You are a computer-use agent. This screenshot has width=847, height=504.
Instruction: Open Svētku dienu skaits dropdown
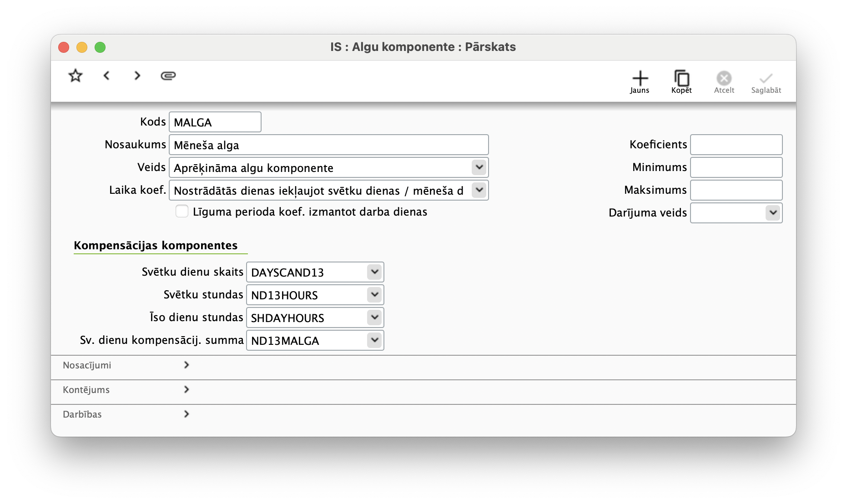374,272
